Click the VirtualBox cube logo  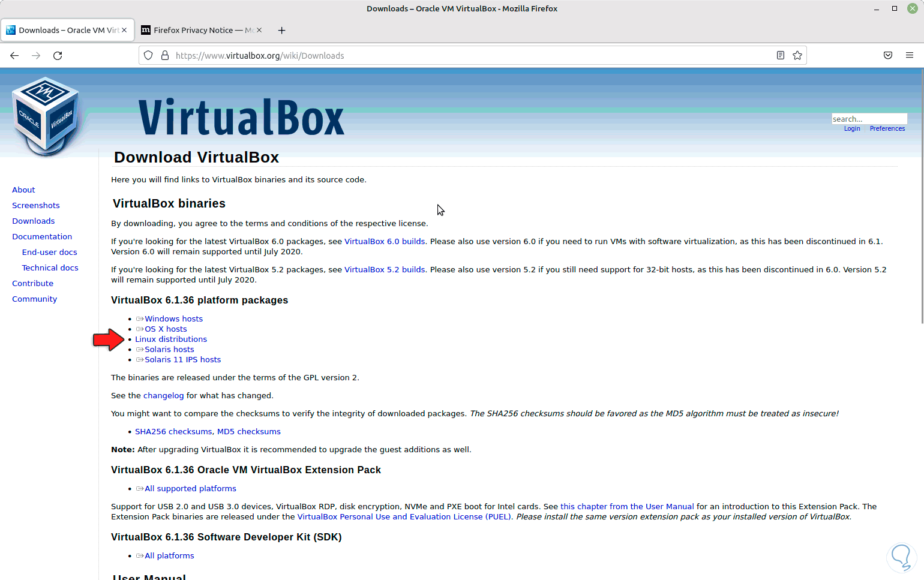[x=46, y=116]
